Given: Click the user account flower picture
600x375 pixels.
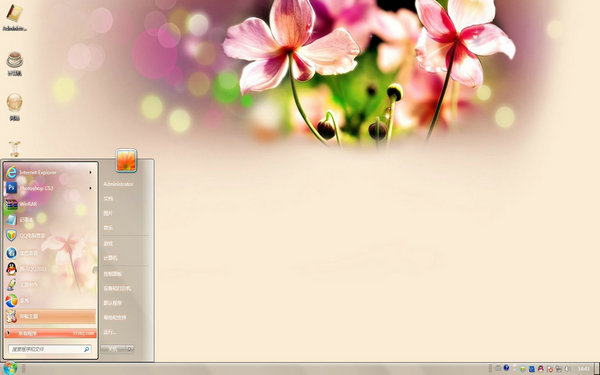Looking at the screenshot, I should tap(126, 160).
